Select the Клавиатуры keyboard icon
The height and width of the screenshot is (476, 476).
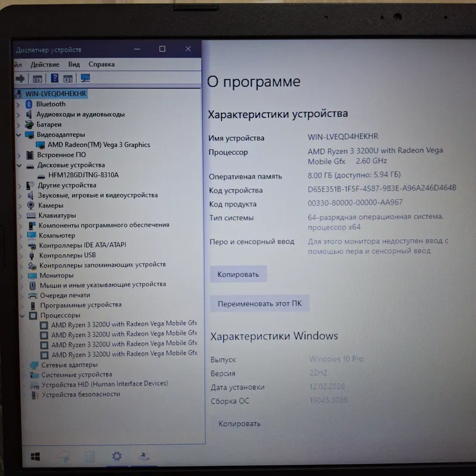(31, 215)
